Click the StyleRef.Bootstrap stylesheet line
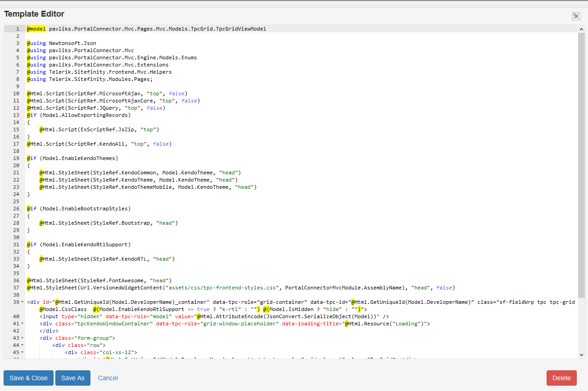The width and height of the screenshot is (588, 391). [x=109, y=223]
